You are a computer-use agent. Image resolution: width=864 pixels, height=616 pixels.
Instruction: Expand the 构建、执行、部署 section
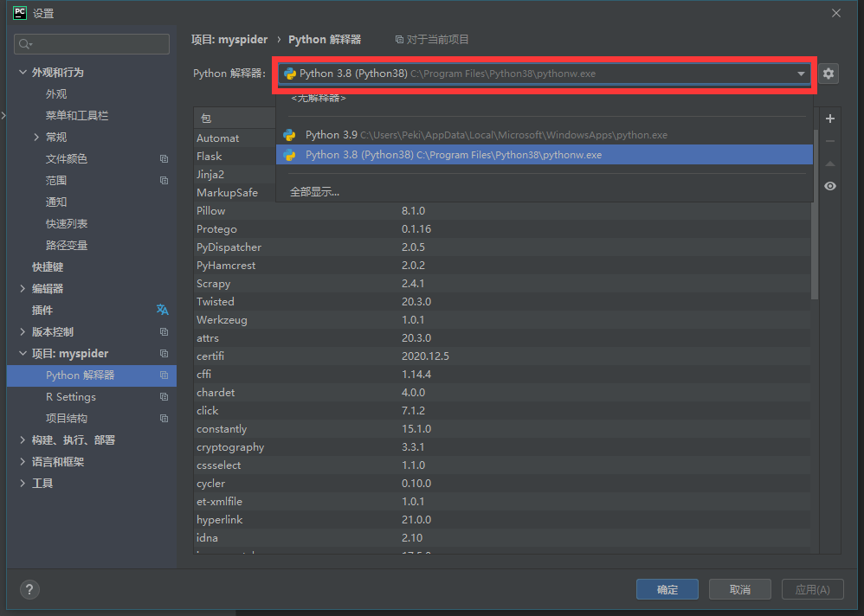coord(23,440)
